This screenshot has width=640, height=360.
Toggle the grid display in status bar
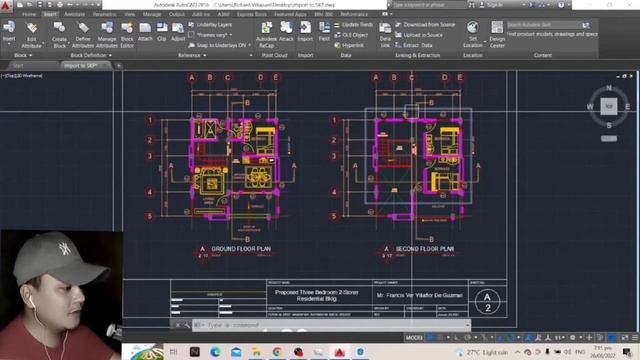tap(430, 338)
